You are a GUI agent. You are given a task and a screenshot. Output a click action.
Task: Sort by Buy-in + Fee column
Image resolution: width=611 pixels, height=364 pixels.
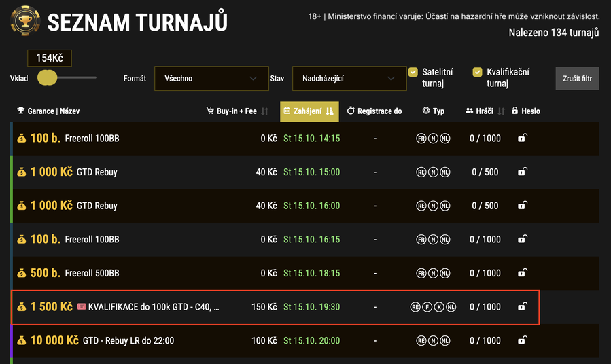[237, 111]
